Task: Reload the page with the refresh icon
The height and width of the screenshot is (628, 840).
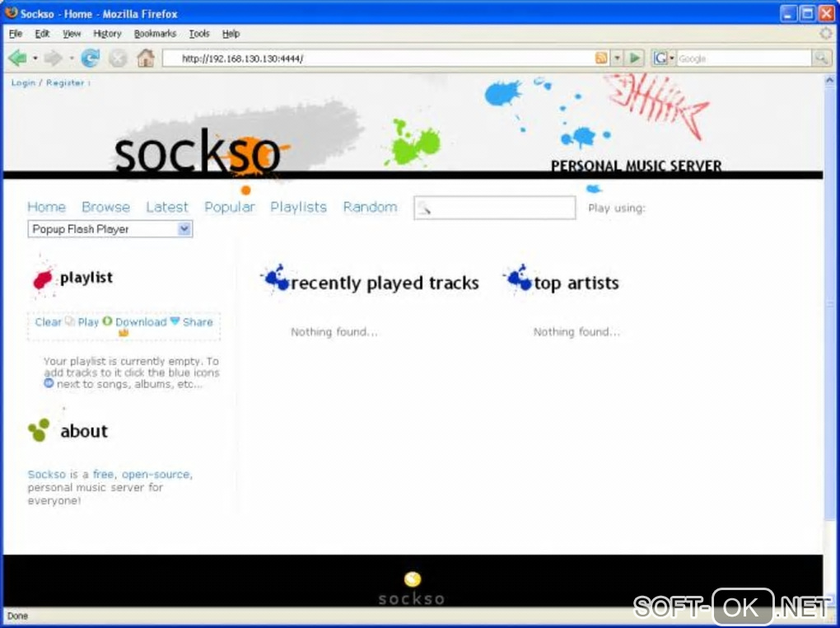Action: [90, 58]
